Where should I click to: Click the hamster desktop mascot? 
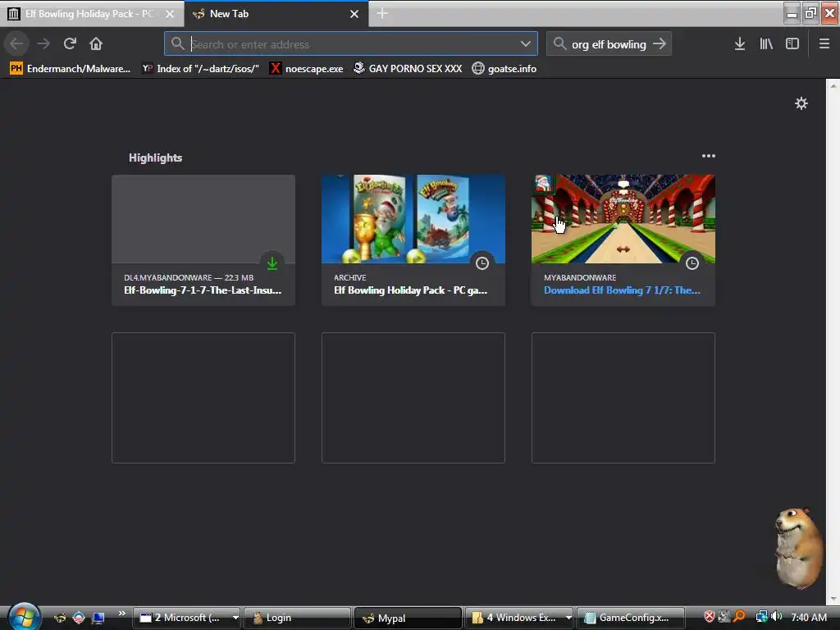point(799,548)
